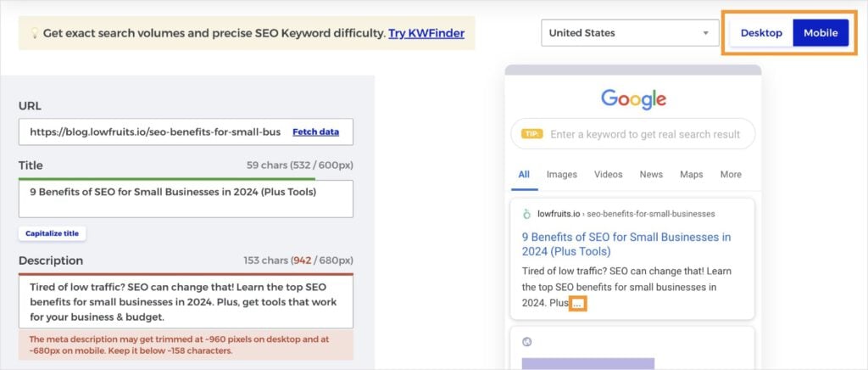Click the Fetch data link
Viewport: 868px width, 370px height.
point(315,132)
